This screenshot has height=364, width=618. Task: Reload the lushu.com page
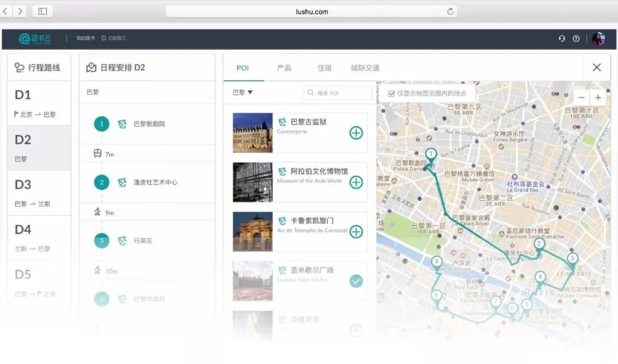[x=450, y=11]
